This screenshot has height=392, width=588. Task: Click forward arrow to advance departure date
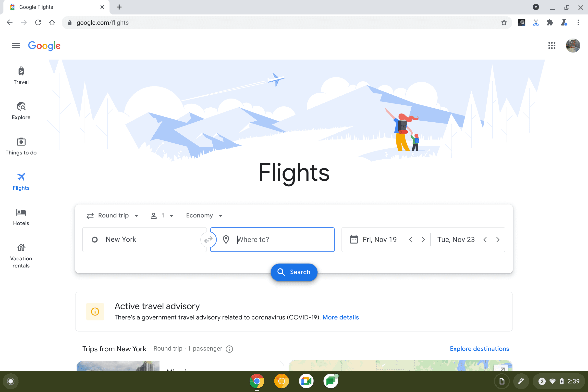point(424,240)
